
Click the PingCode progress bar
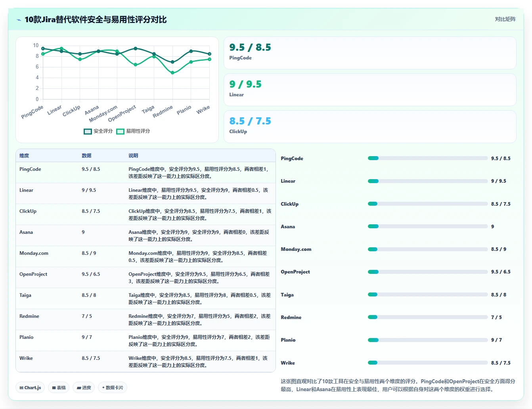428,158
